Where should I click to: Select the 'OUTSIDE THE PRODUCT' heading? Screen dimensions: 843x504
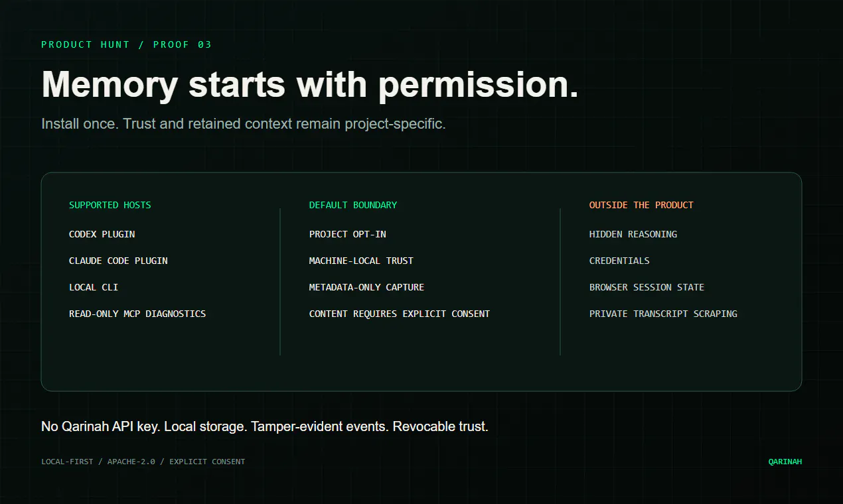[x=641, y=205]
